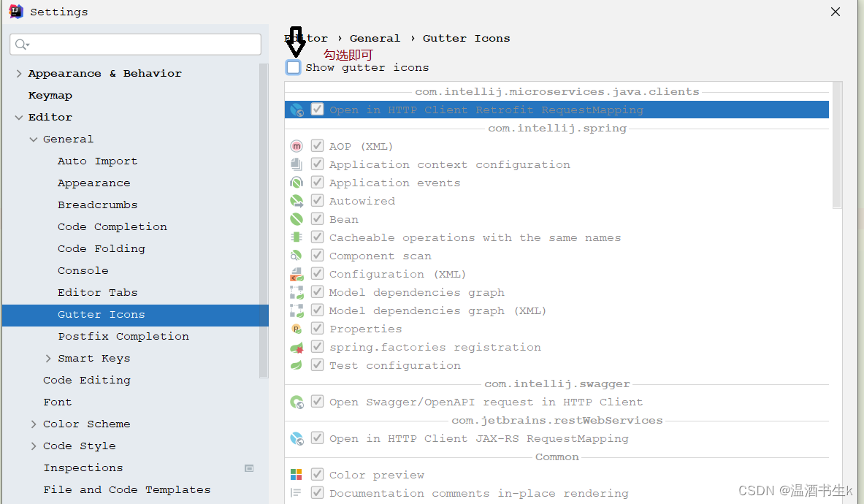Click the Autowired gutter icon
The height and width of the screenshot is (504, 864).
tap(297, 201)
